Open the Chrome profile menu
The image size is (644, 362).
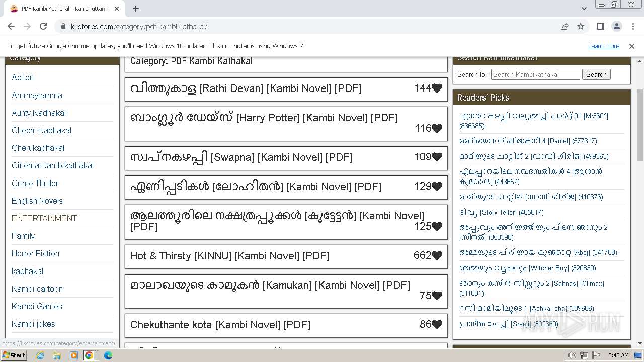point(616,26)
